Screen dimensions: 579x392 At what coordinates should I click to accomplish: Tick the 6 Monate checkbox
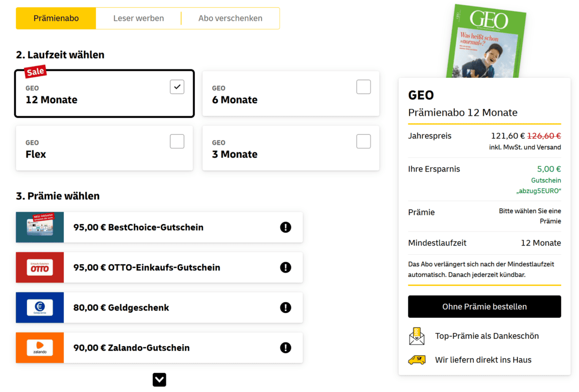click(x=363, y=87)
